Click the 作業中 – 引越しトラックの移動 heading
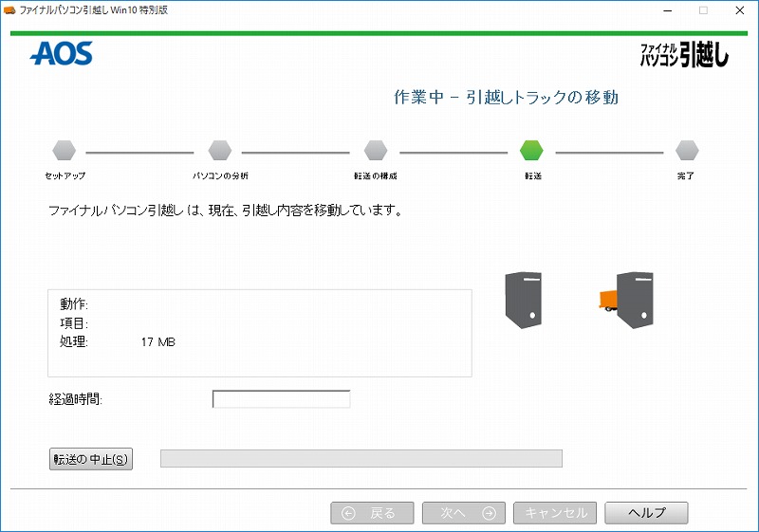Screen dimensions: 759x532 tap(507, 98)
